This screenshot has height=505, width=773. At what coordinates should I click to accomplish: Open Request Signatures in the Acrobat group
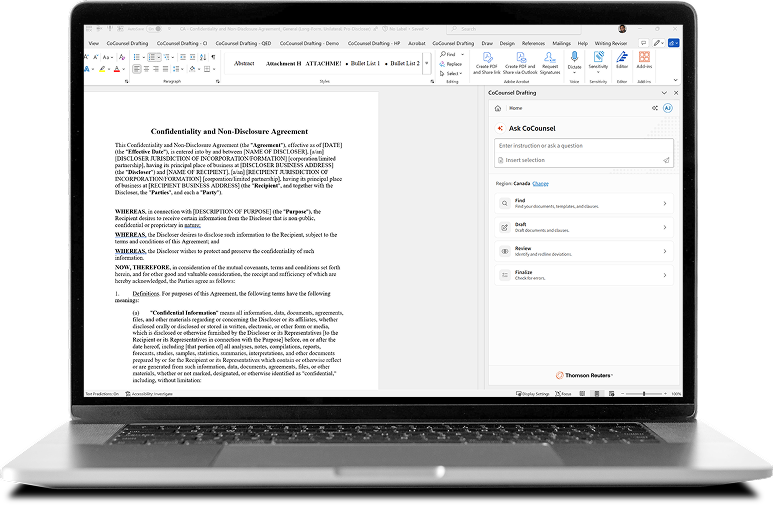(550, 63)
